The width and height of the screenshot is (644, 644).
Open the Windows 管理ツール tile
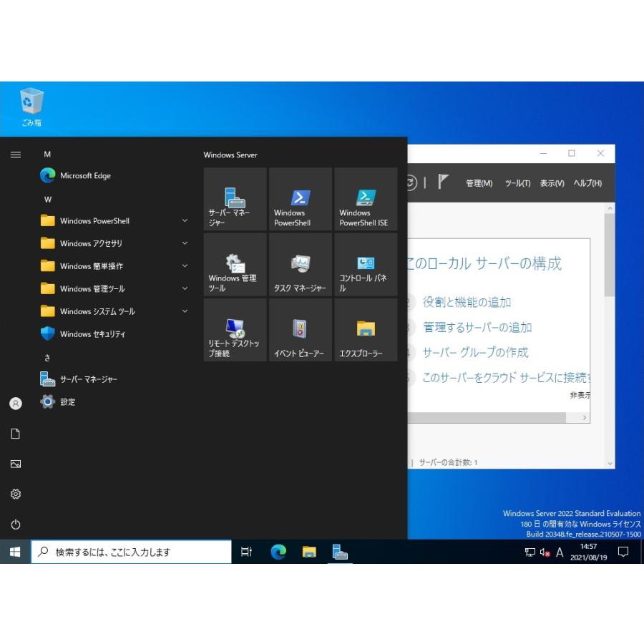click(x=235, y=265)
